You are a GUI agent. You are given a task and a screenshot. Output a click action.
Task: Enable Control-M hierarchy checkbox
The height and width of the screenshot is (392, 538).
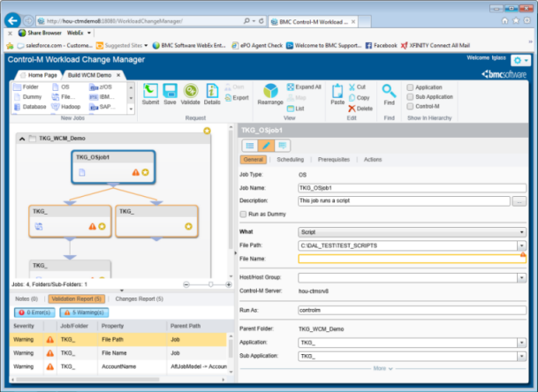pyautogui.click(x=410, y=106)
